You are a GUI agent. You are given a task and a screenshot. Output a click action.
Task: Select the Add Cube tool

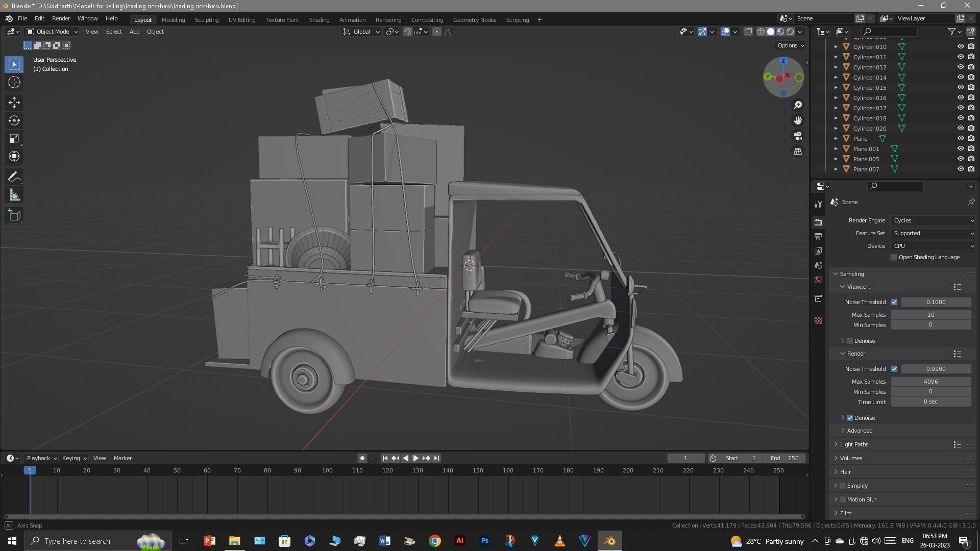[14, 215]
